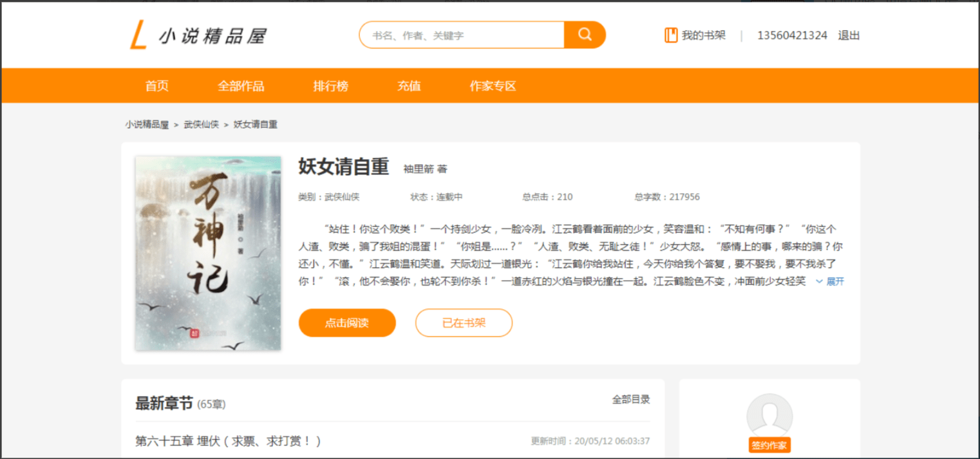Image resolution: width=980 pixels, height=459 pixels.
Task: Click the 武侠仙侠 breadcrumb
Action: 202,125
